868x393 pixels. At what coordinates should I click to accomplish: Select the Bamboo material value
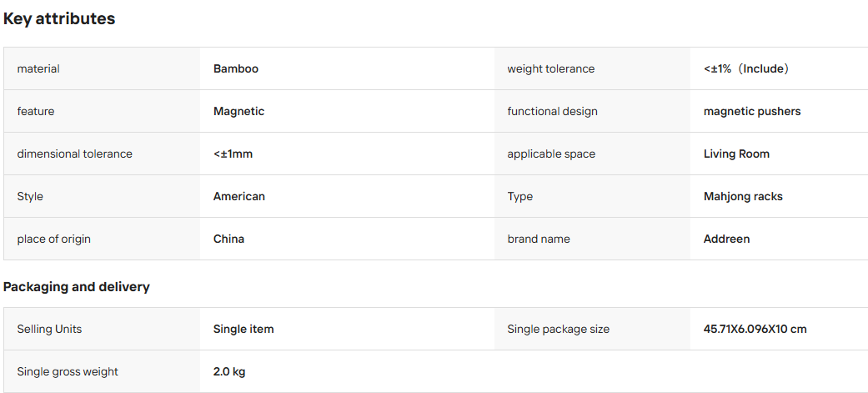tap(236, 68)
